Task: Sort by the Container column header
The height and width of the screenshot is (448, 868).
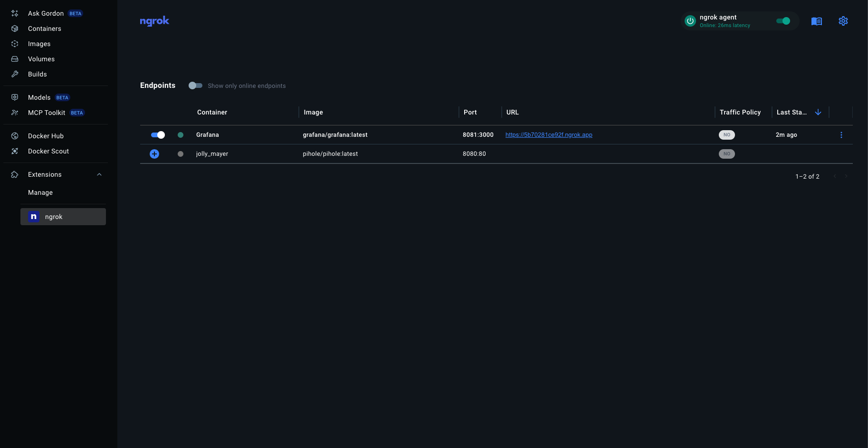Action: pos(212,112)
